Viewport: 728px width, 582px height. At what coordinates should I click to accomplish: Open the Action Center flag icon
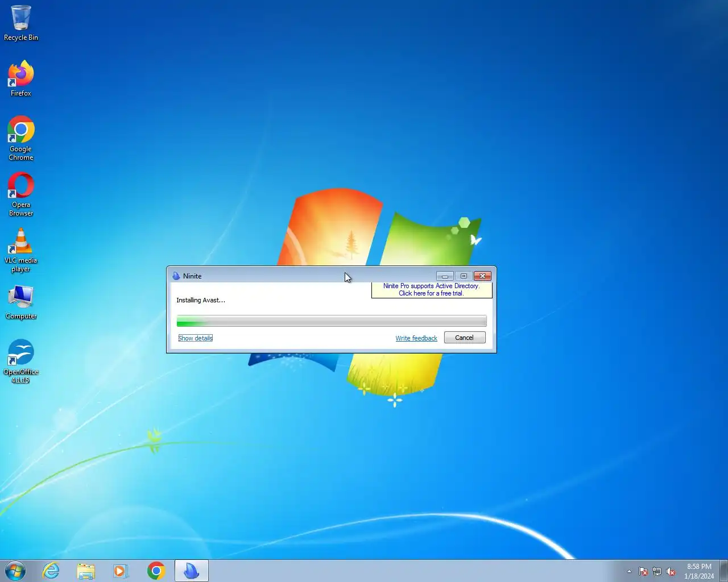(643, 571)
